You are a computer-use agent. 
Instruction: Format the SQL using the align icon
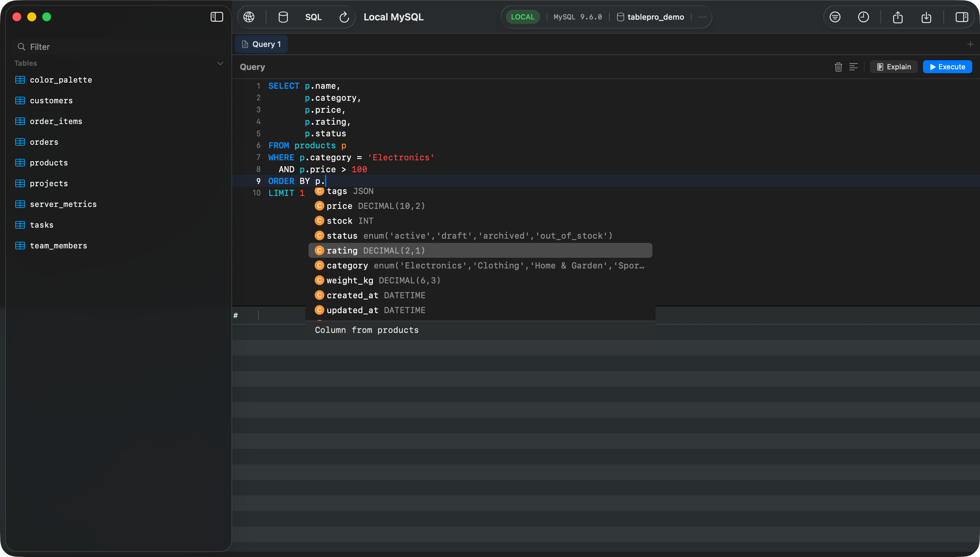854,67
